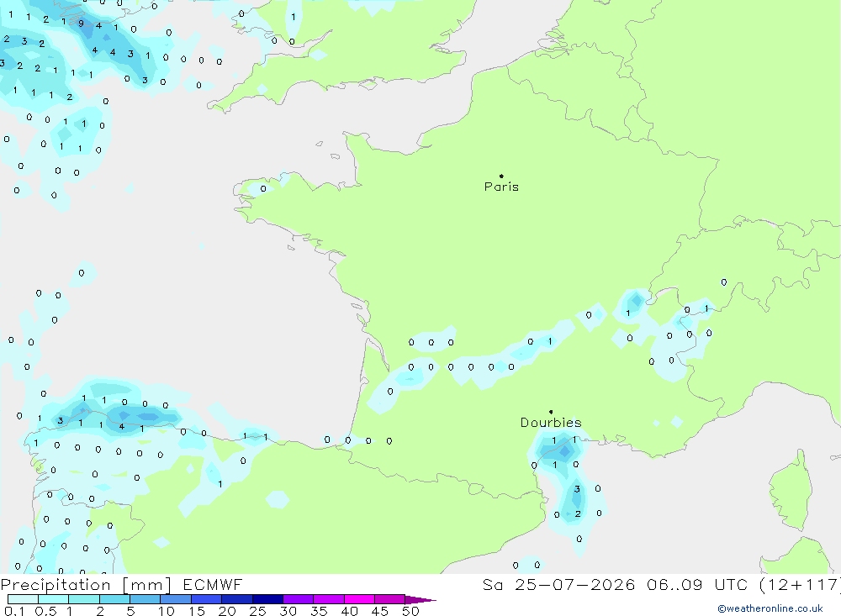Click legend scale label 50
This screenshot has height=616, width=841.
tap(410, 611)
